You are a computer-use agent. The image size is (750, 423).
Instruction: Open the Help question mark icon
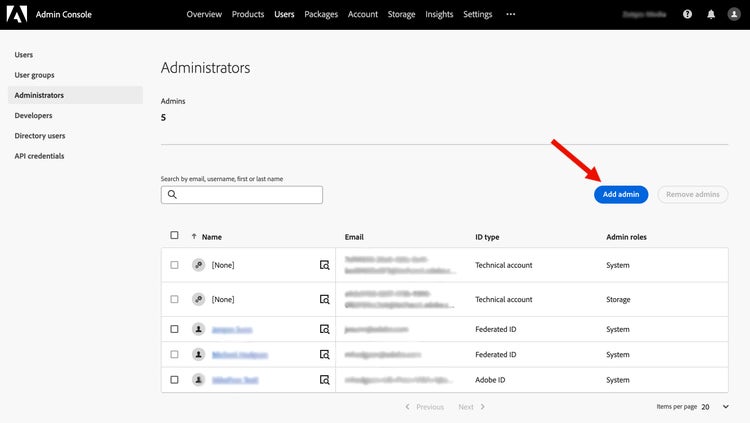(x=687, y=14)
